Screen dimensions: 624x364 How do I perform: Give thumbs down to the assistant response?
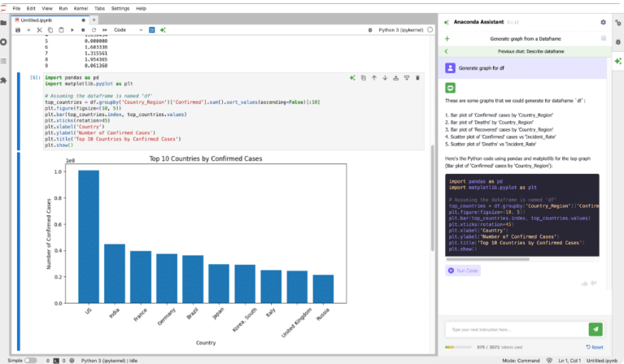tap(594, 284)
